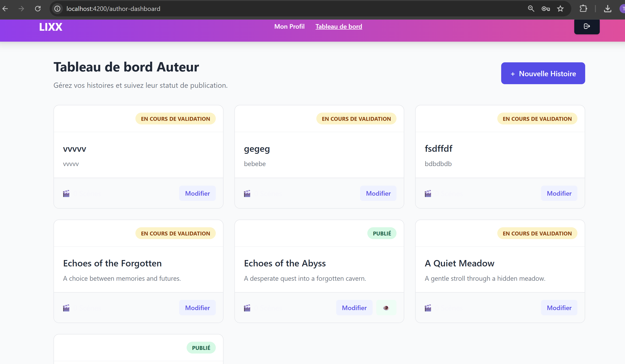
Task: Click the LIXX logo
Action: pos(51,27)
